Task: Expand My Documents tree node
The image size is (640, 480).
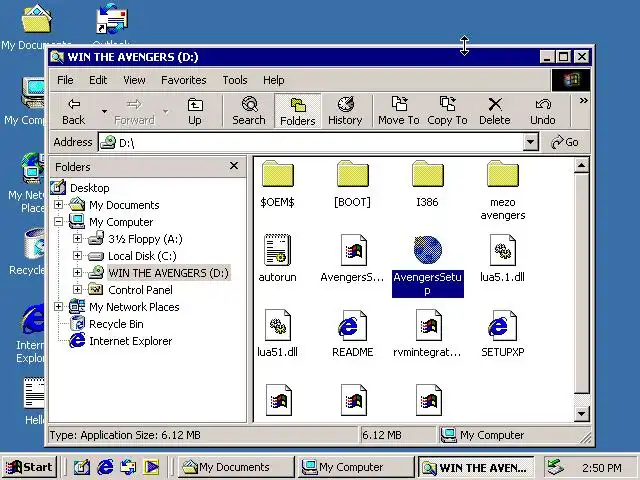Action: [x=58, y=204]
